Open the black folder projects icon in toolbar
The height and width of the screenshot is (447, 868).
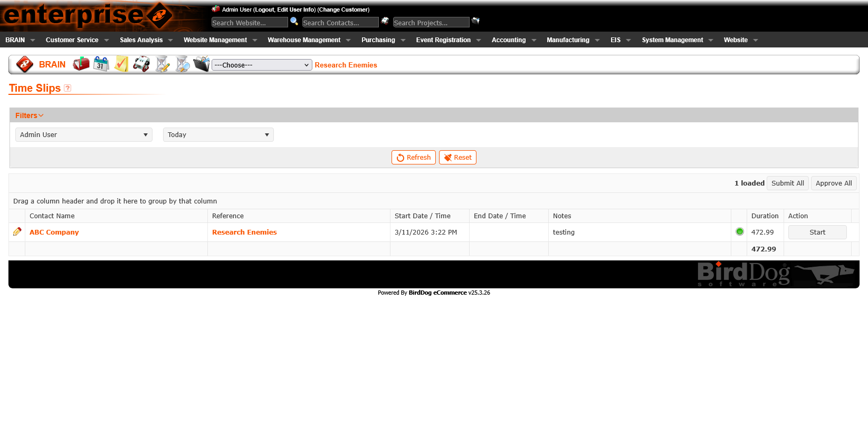click(201, 64)
